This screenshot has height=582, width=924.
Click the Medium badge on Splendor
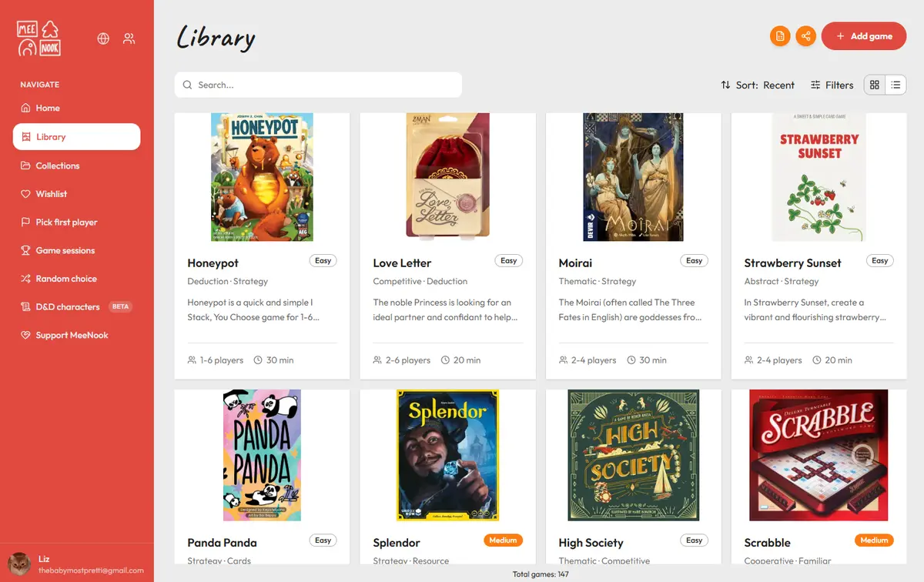point(503,540)
